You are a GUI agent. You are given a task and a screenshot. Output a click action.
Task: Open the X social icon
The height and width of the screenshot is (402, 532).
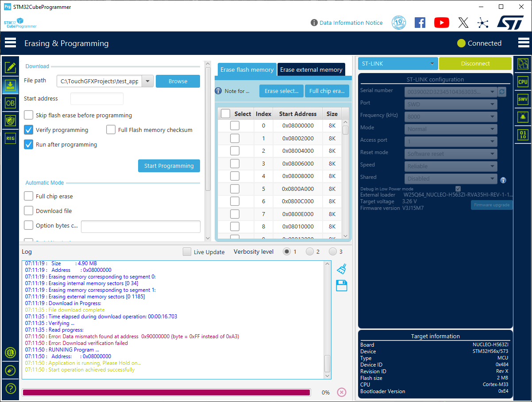tap(463, 23)
